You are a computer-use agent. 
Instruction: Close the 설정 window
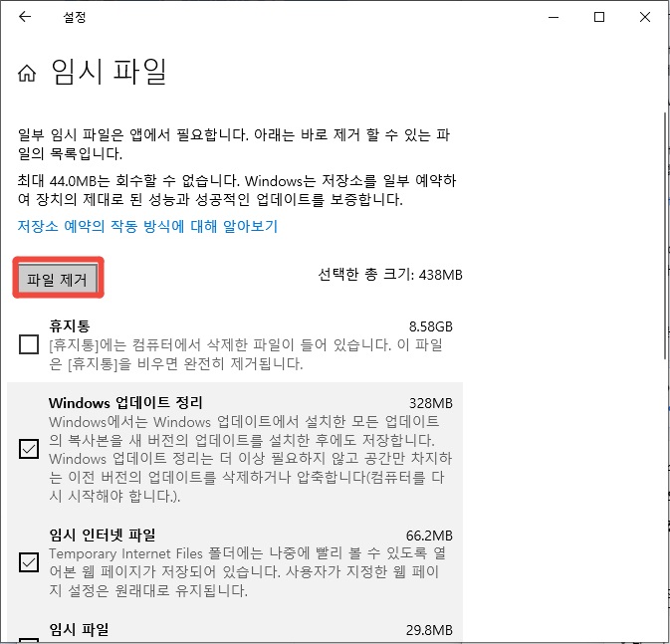[x=645, y=17]
